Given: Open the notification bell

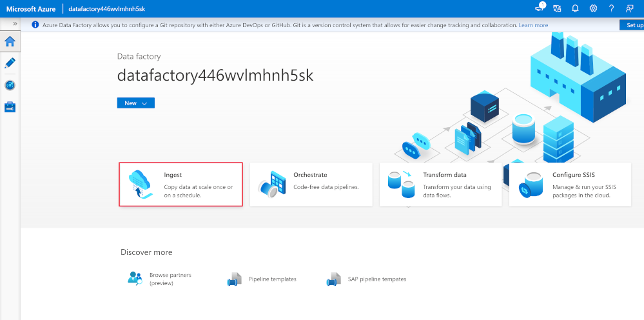Looking at the screenshot, I should pos(575,8).
